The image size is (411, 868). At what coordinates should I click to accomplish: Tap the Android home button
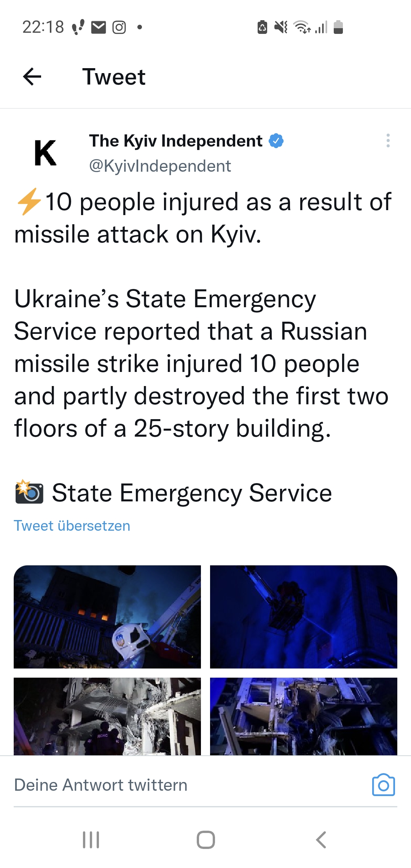[x=205, y=839]
